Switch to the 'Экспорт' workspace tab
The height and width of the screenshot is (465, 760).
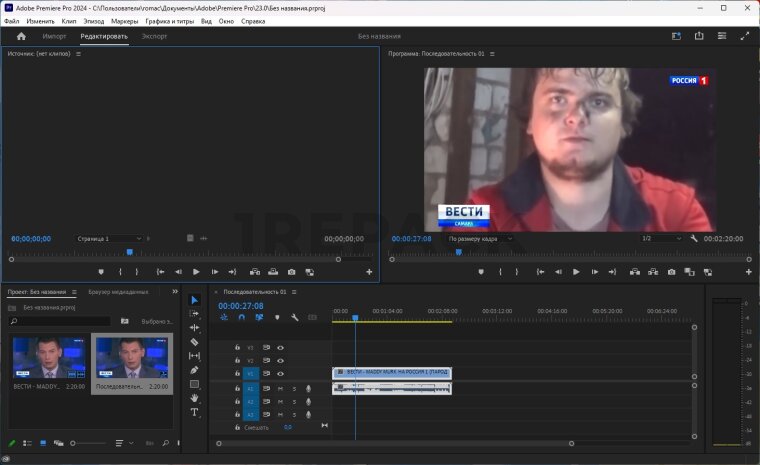tap(154, 36)
